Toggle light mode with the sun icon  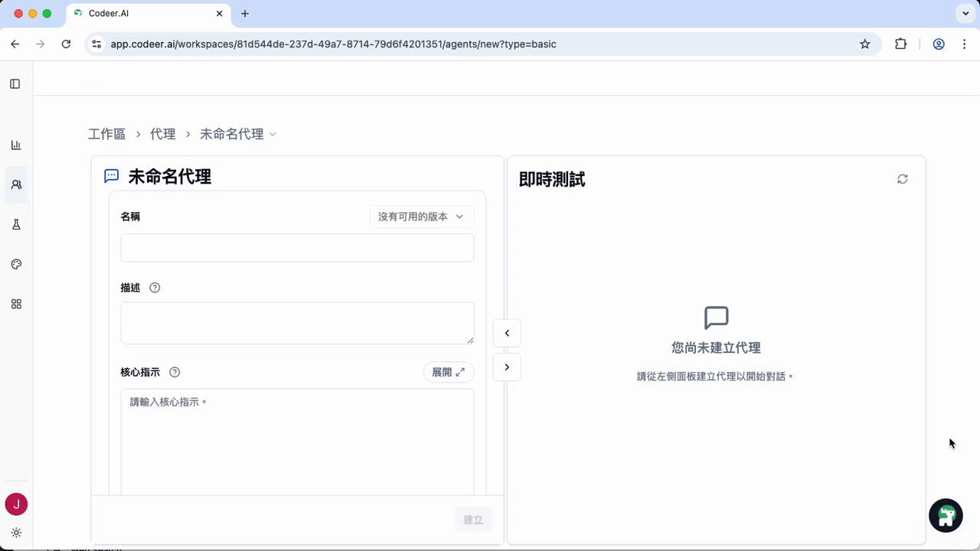click(16, 532)
